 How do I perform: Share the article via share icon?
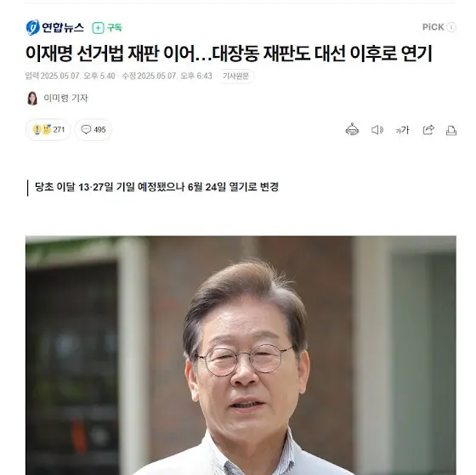428,130
